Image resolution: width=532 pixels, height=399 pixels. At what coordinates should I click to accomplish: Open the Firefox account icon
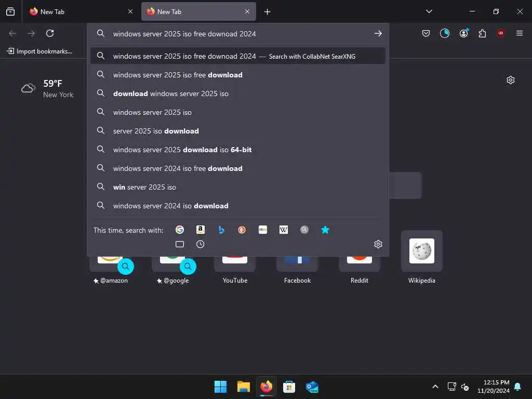tap(463, 33)
